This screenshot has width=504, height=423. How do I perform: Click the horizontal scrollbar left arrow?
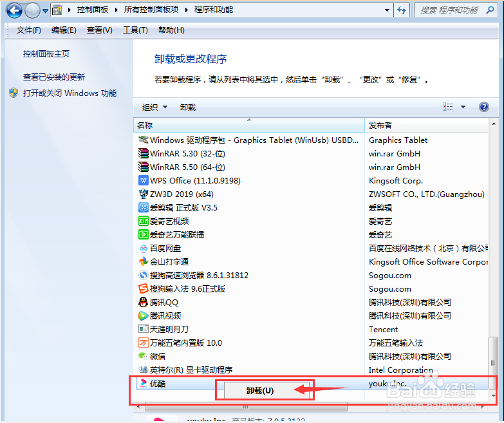click(138, 407)
